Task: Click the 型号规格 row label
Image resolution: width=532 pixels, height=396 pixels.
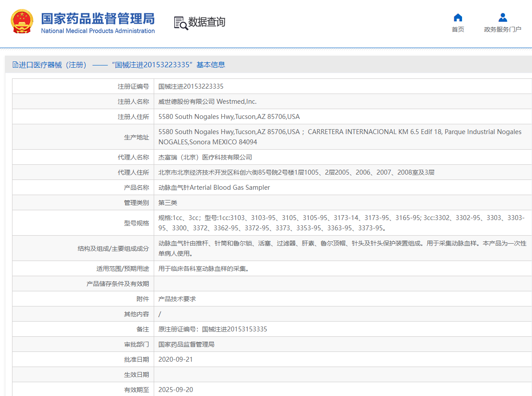Action: point(136,223)
